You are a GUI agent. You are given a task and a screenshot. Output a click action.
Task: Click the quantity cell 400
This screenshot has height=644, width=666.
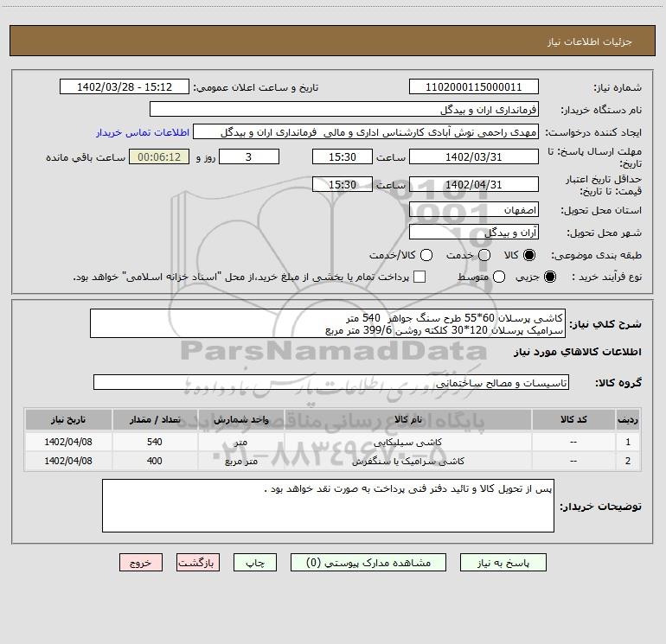tap(155, 461)
